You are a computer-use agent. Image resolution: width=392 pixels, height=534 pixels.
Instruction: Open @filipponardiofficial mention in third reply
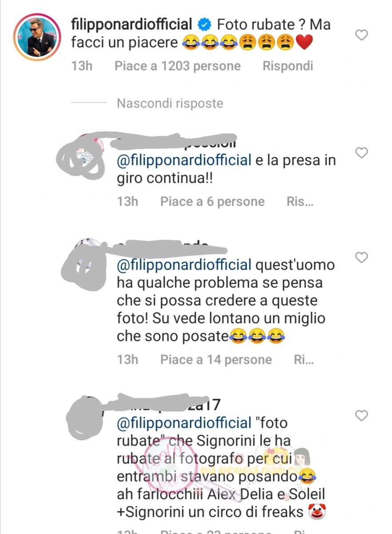pyautogui.click(x=184, y=423)
